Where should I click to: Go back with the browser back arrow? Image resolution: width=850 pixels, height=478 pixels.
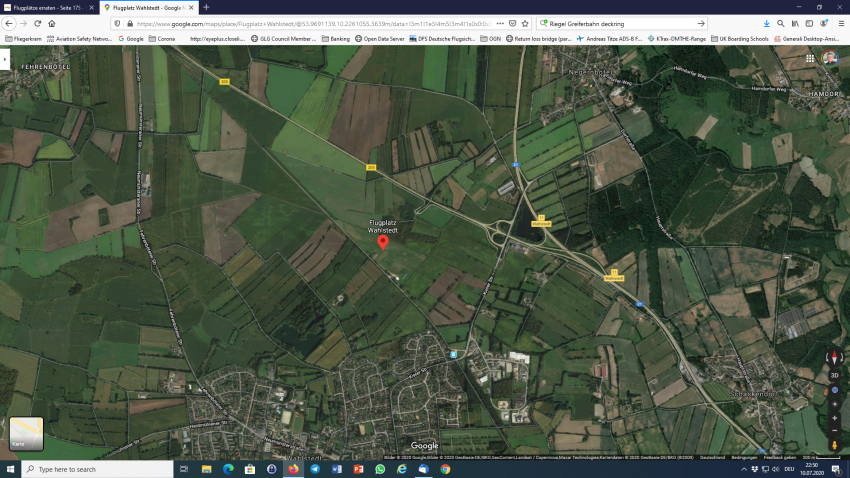click(x=9, y=23)
